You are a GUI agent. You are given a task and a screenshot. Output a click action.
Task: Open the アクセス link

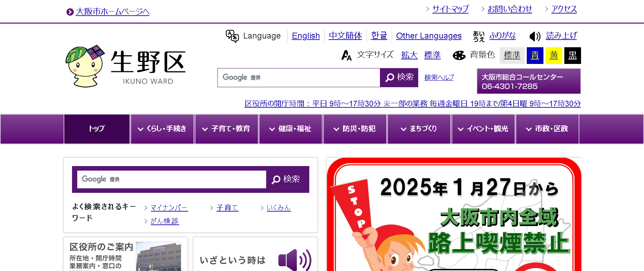point(564,9)
